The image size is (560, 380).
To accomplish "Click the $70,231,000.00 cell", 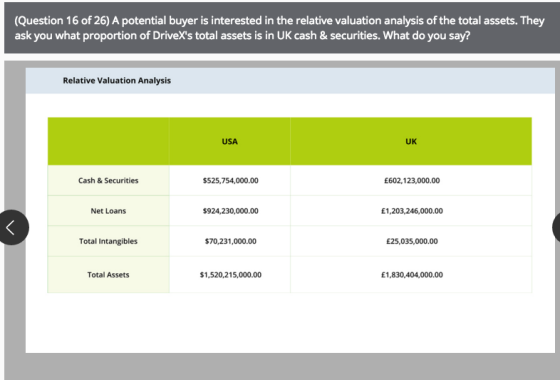I will pos(230,241).
